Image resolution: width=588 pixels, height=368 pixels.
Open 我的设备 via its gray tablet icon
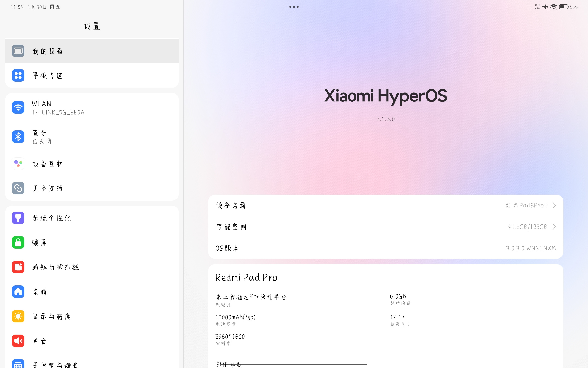click(x=18, y=51)
